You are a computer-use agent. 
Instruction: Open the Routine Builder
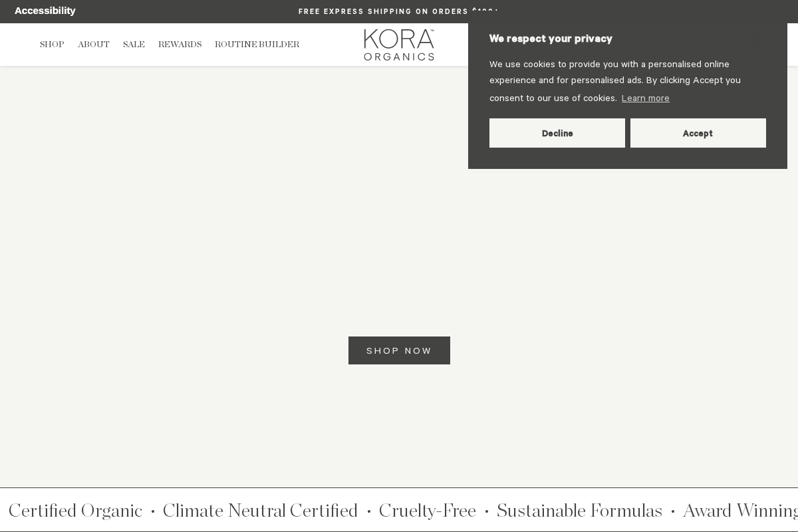point(257,45)
